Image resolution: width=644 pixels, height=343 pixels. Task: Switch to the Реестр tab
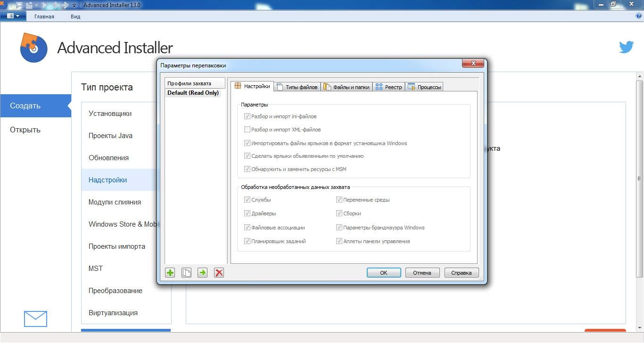click(x=389, y=87)
